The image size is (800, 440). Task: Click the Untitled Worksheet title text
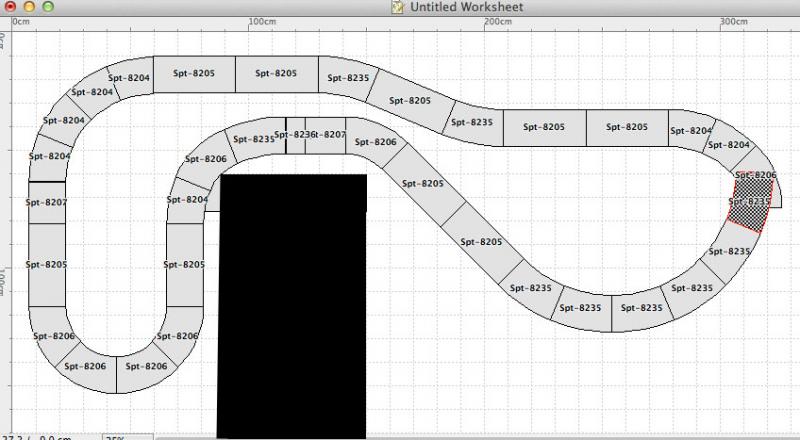click(x=466, y=7)
